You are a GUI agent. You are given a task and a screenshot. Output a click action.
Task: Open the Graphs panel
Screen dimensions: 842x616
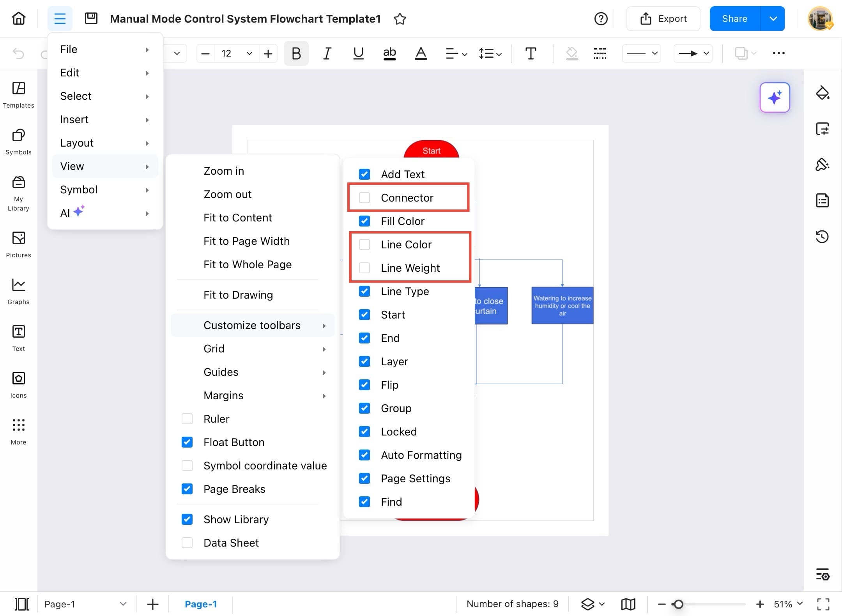click(x=18, y=290)
